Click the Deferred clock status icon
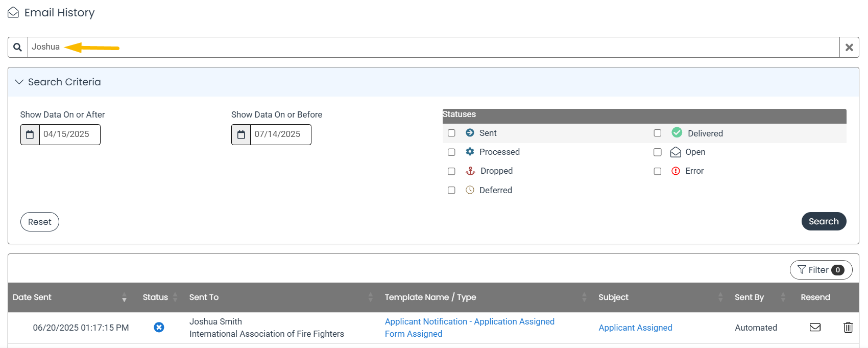Image resolution: width=868 pixels, height=348 pixels. point(470,190)
